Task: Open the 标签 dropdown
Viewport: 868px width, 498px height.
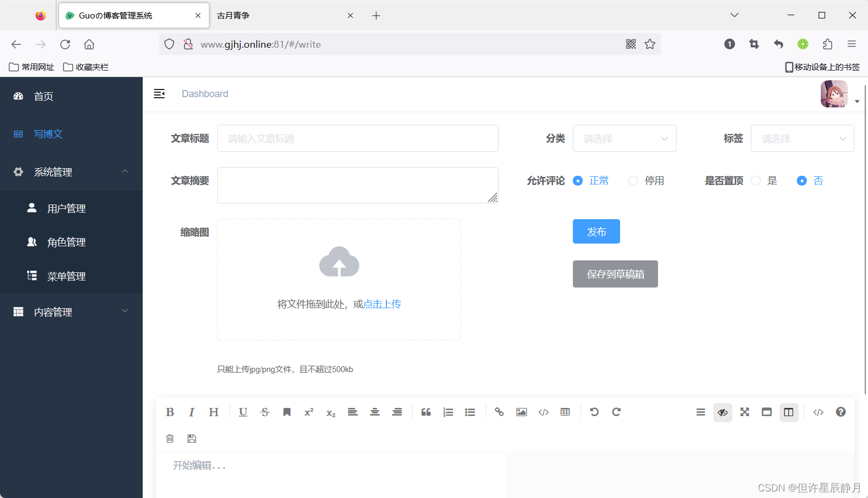Action: tap(802, 138)
